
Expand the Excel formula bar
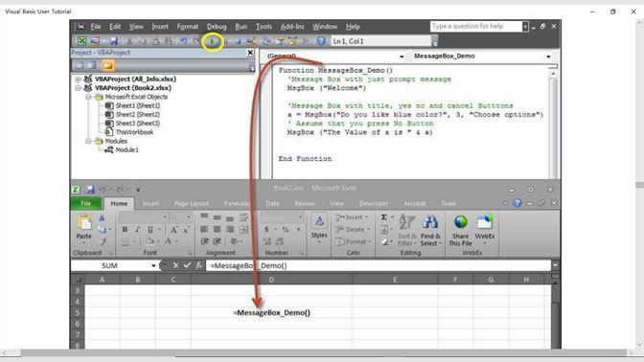tap(555, 265)
